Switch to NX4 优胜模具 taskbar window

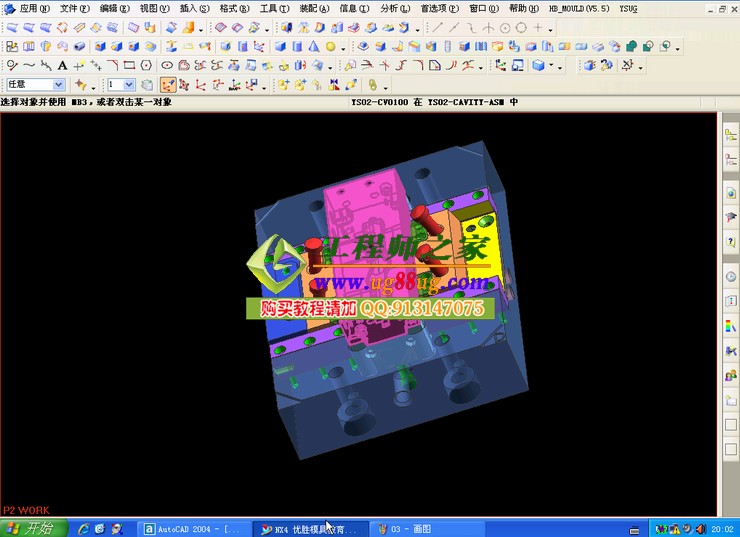coord(311,529)
